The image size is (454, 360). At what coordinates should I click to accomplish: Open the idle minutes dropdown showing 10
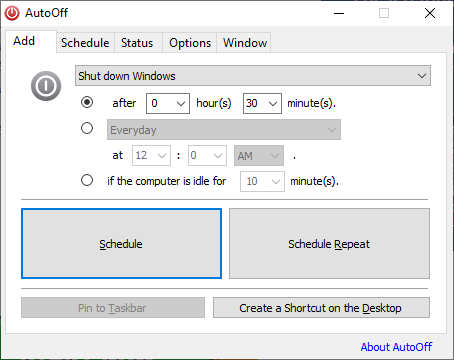pos(262,181)
